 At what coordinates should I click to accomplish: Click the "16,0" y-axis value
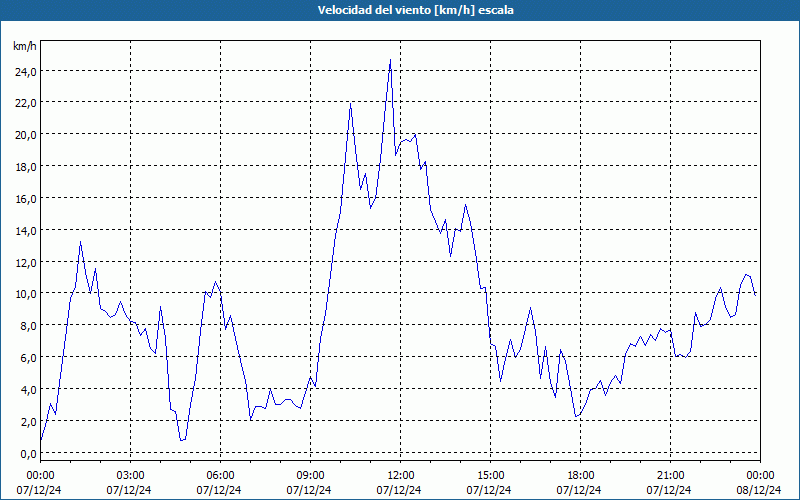[26, 199]
